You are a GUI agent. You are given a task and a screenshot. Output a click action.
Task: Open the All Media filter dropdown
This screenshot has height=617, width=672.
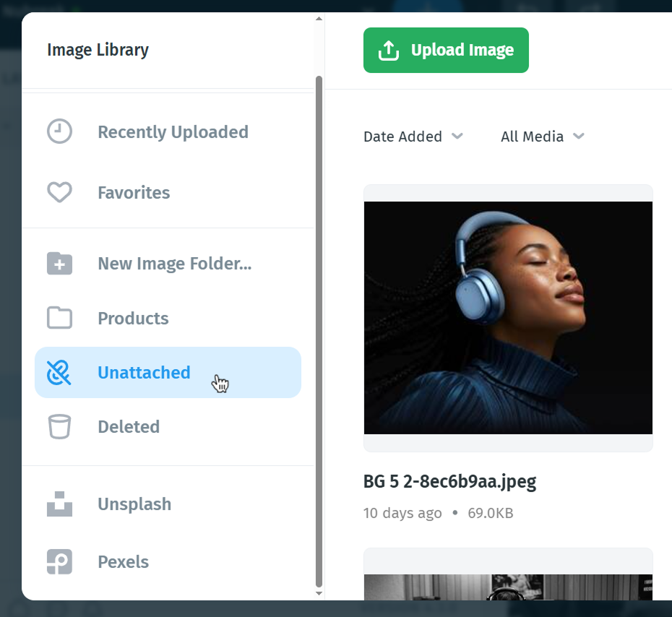coord(543,137)
